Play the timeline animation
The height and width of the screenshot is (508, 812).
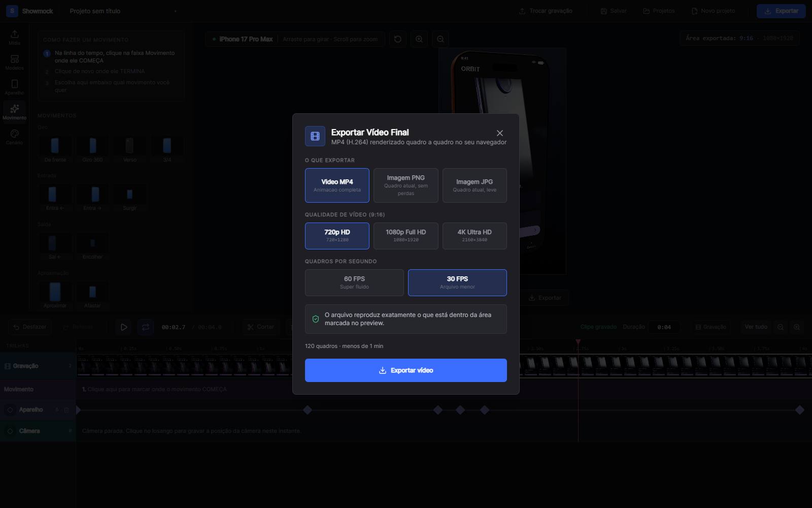pos(124,327)
